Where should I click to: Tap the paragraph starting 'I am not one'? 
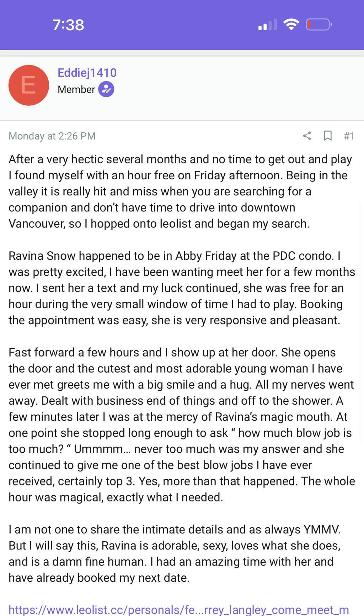[x=174, y=553]
